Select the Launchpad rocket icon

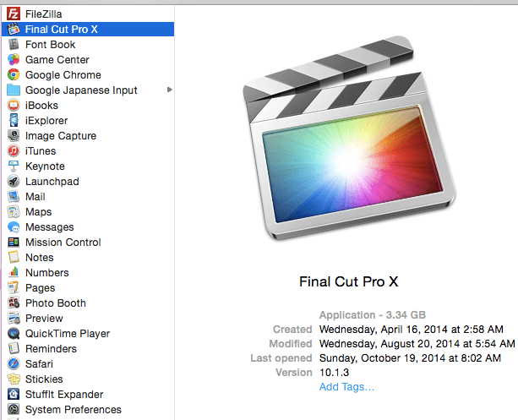[x=14, y=182]
